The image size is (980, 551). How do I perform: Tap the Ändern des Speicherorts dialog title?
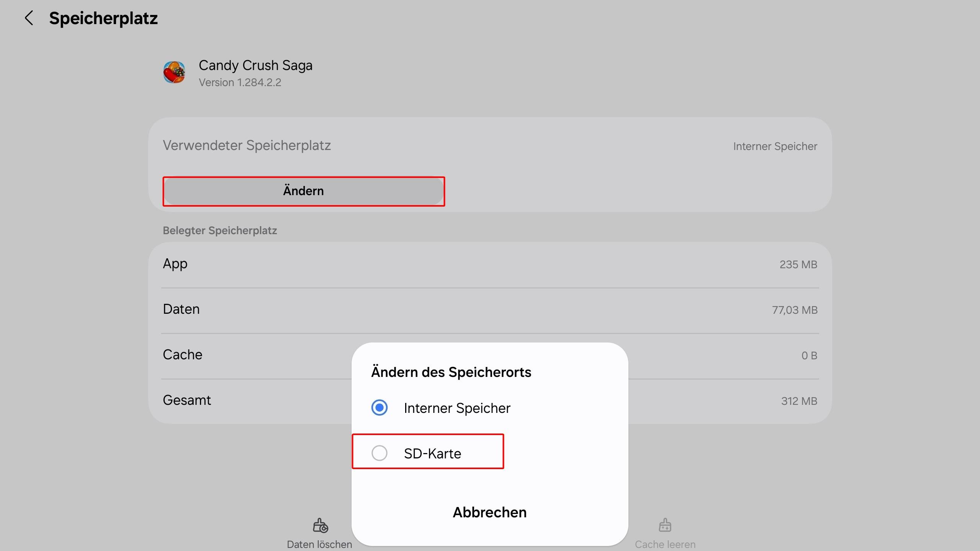pos(451,372)
